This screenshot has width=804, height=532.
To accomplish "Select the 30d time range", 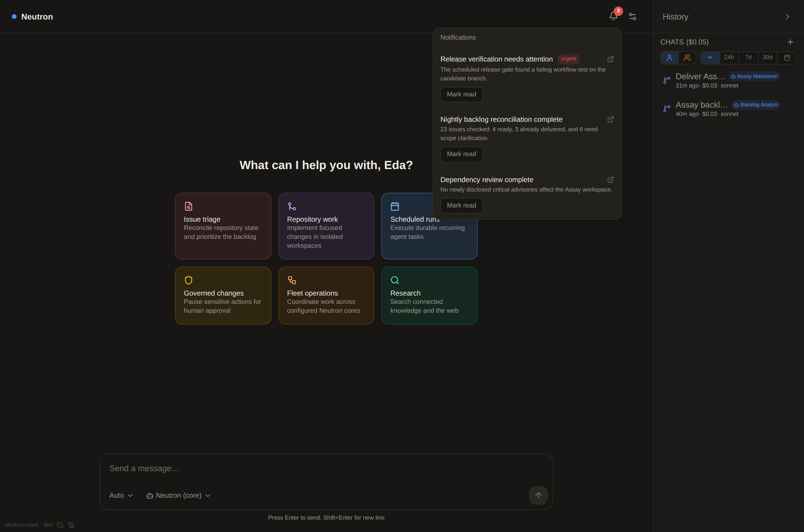I will tap(767, 58).
